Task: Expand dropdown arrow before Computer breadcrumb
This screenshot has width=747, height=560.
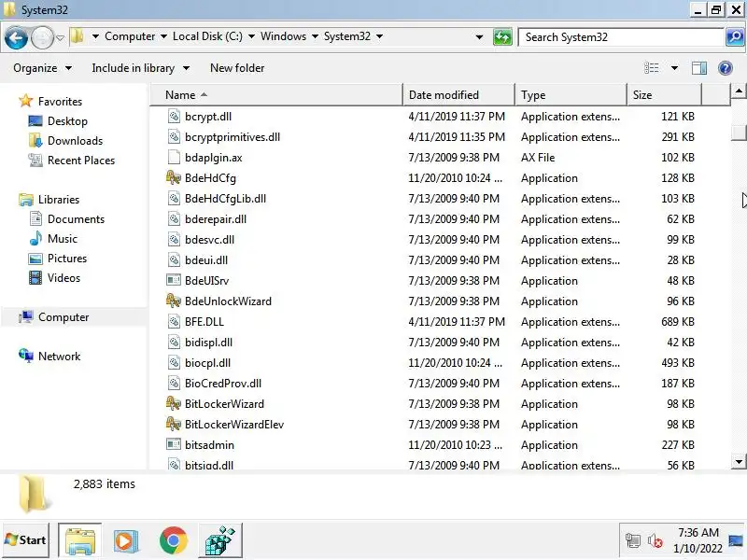Action: [x=95, y=36]
